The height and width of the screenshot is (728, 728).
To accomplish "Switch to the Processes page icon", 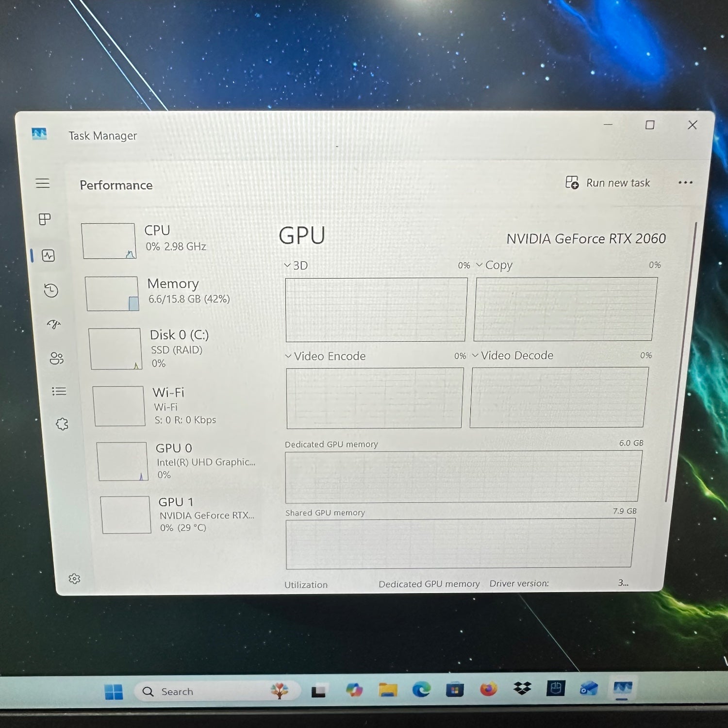I will point(45,219).
